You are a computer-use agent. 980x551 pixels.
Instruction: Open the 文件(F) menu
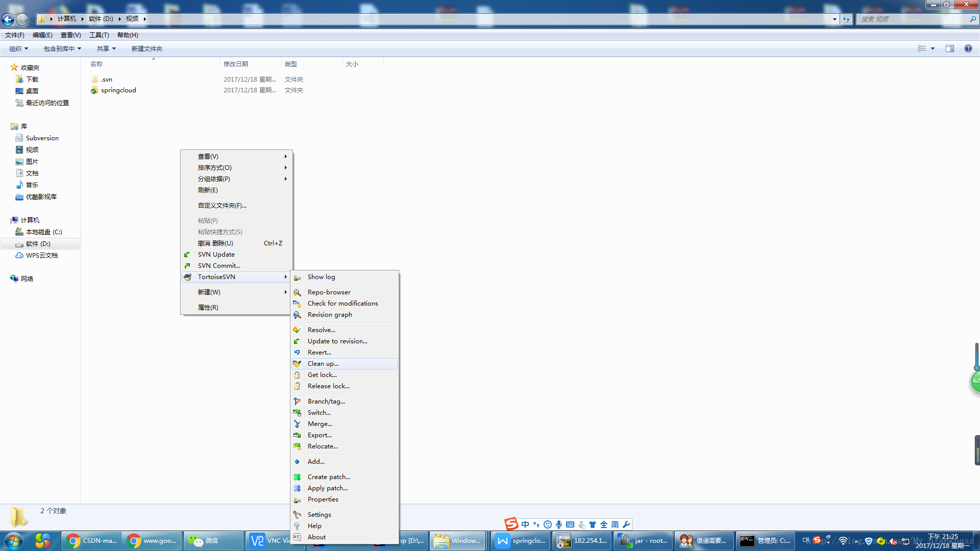coord(15,35)
